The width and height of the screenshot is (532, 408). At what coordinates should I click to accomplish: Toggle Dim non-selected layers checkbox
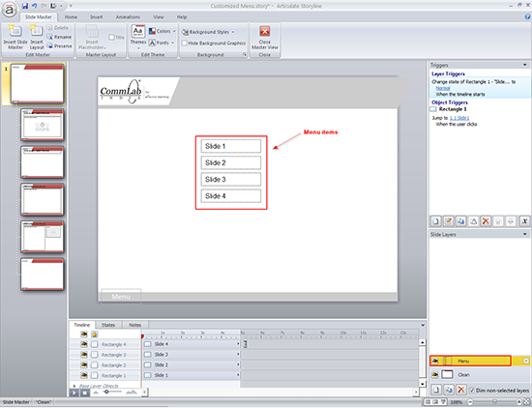tap(472, 391)
